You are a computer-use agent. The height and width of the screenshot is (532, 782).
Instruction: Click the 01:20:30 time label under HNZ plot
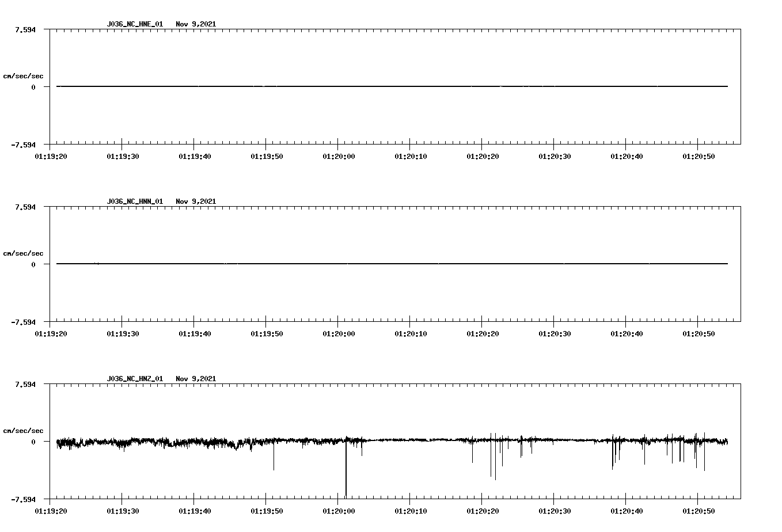point(555,511)
